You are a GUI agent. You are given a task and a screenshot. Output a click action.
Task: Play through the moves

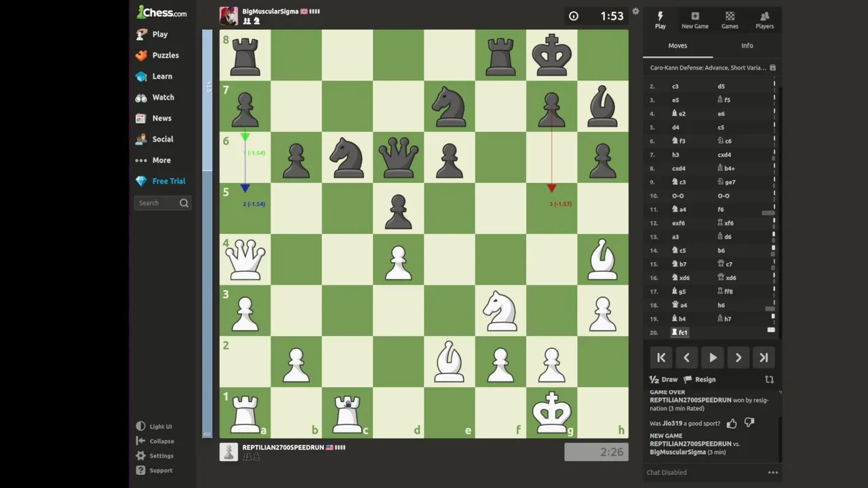pos(713,358)
